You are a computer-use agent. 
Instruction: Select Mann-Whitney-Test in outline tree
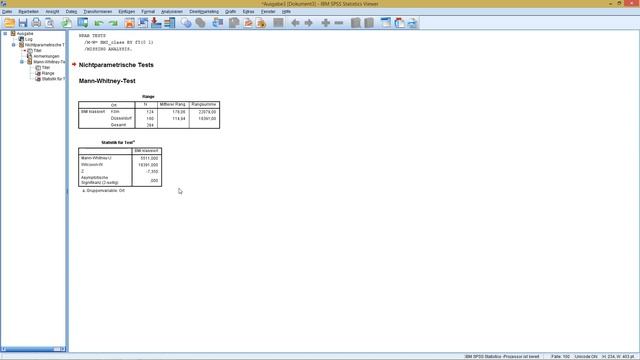49,62
